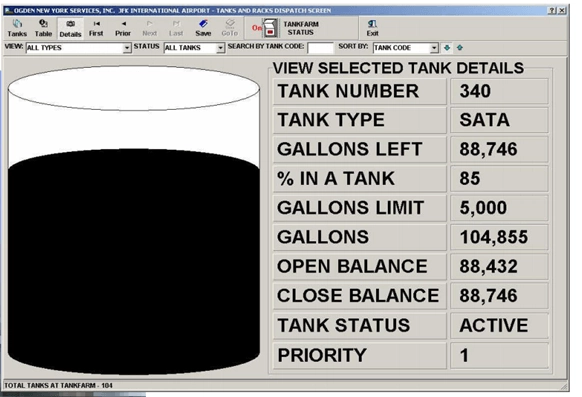The image size is (582, 397).
Task: Open the SORT BY tank code dropdown
Action: tap(434, 48)
